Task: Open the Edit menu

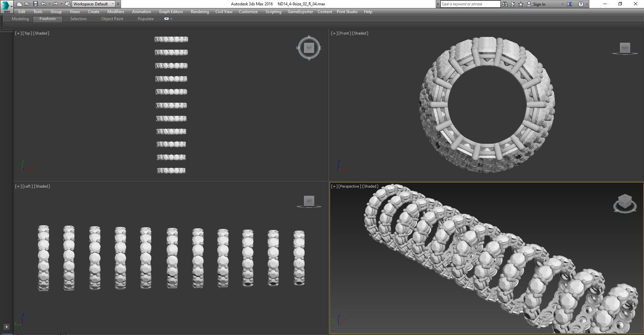Action: point(22,12)
